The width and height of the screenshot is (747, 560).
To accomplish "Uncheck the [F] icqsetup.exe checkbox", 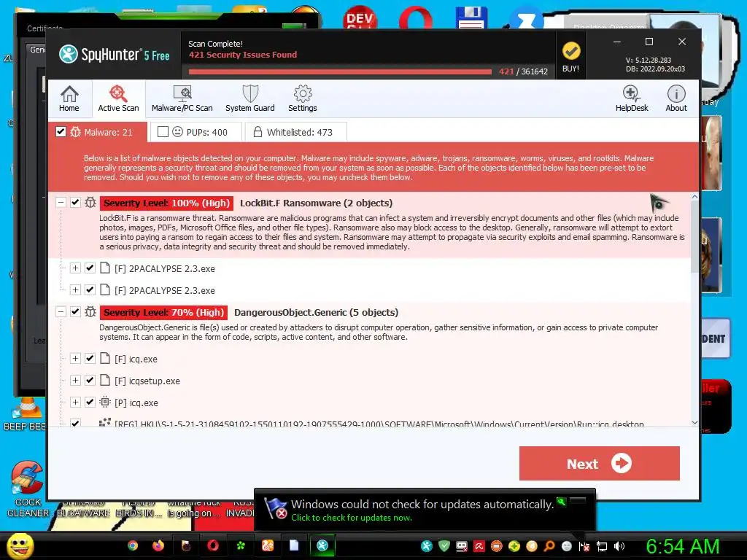I will [x=90, y=381].
